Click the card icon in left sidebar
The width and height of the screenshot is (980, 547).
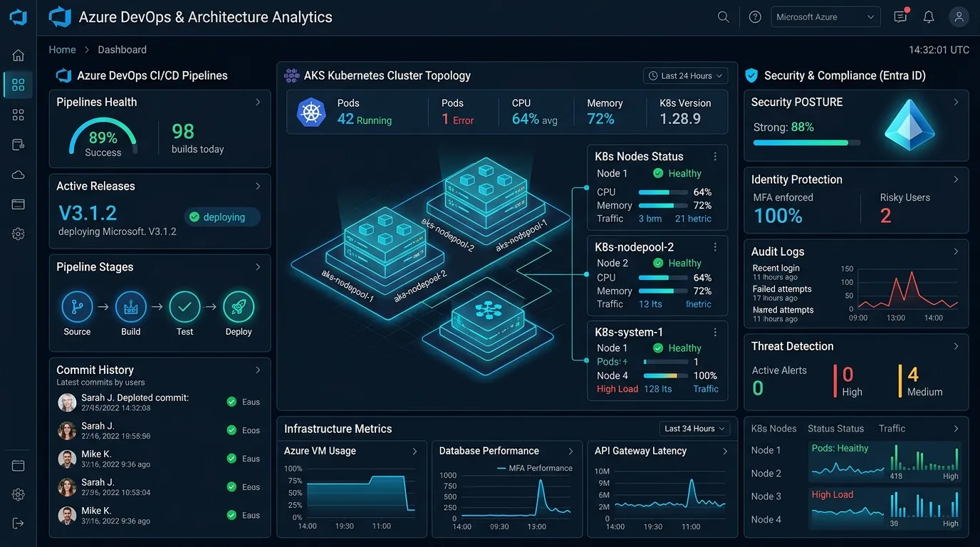click(x=19, y=204)
